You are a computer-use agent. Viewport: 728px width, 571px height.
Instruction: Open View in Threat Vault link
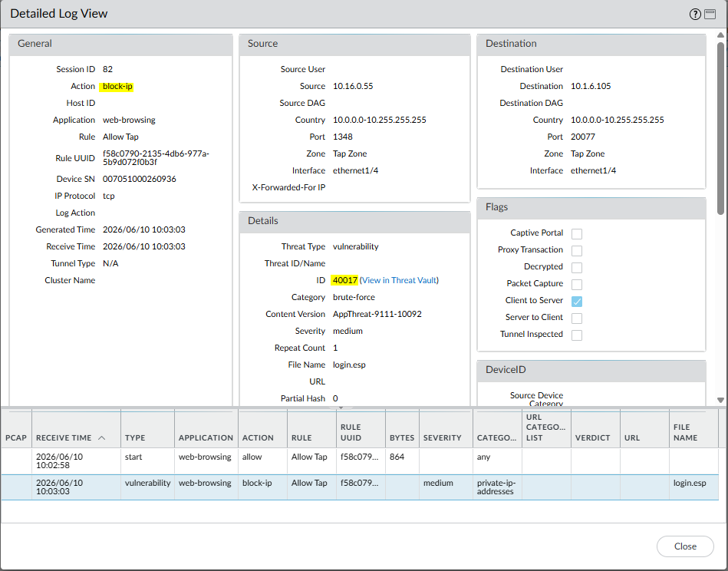pos(399,280)
